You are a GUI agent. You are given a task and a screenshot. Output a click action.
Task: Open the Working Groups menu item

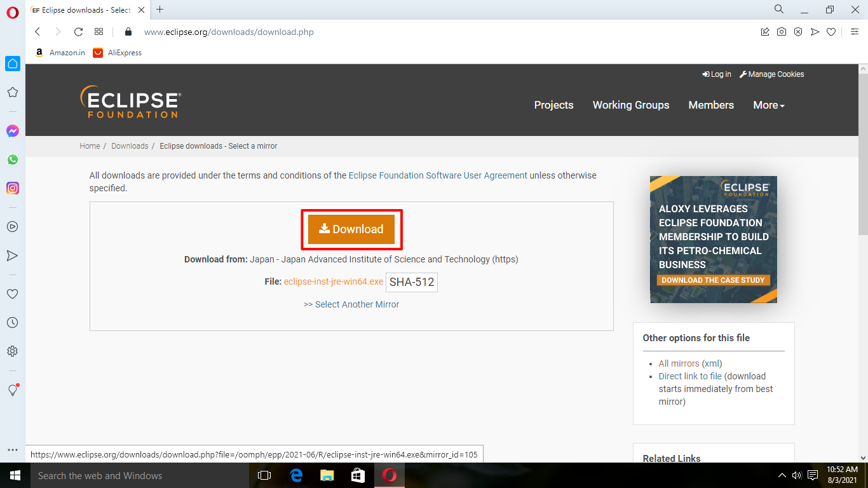pos(631,105)
